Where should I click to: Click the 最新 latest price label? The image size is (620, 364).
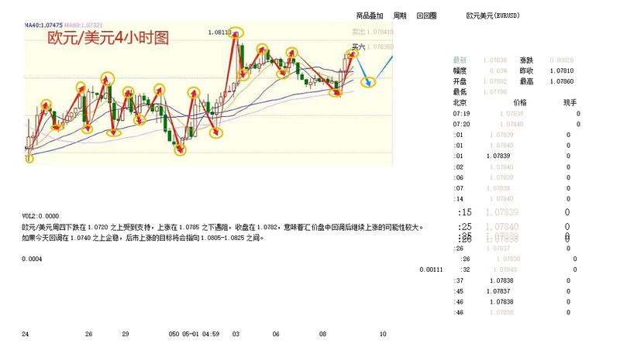tap(460, 60)
